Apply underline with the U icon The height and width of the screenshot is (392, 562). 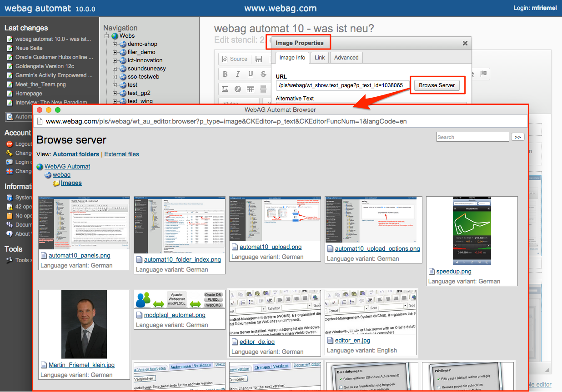[x=251, y=74]
